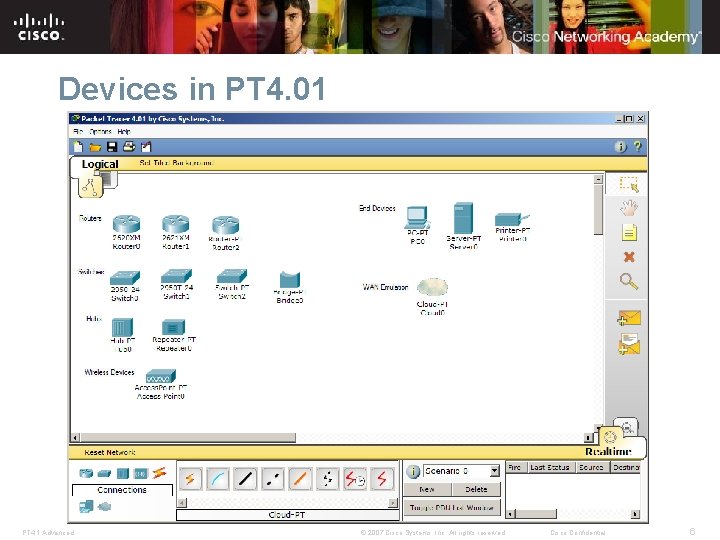Select the 2950T-24 Switch1 device

click(x=176, y=276)
